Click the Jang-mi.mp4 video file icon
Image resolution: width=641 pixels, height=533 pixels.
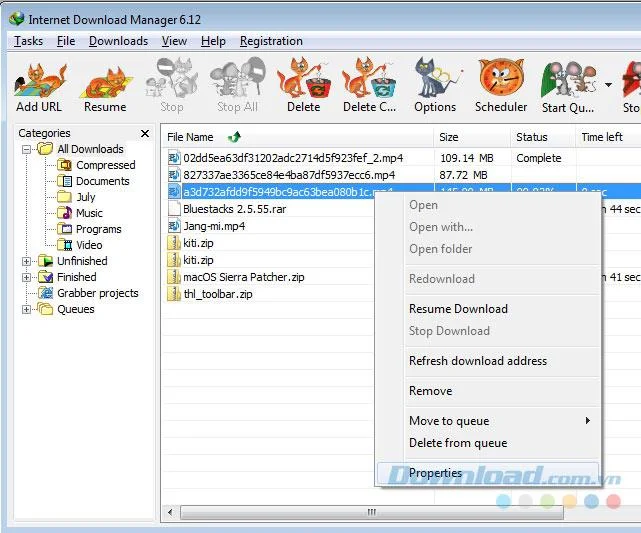point(174,226)
